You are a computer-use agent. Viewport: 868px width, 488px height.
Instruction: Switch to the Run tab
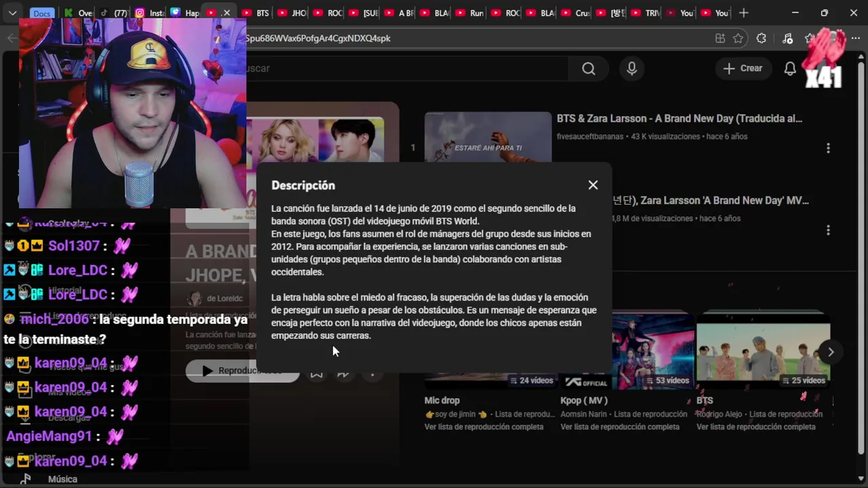469,13
